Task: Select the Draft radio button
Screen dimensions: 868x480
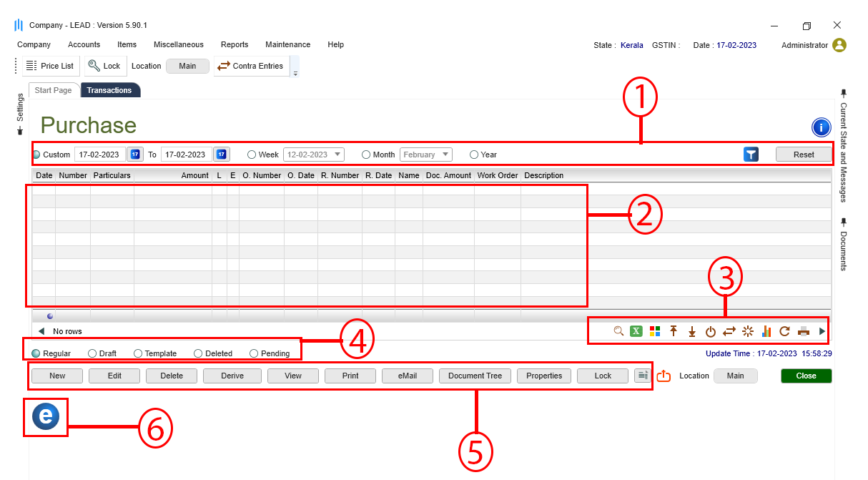Action: [x=92, y=353]
